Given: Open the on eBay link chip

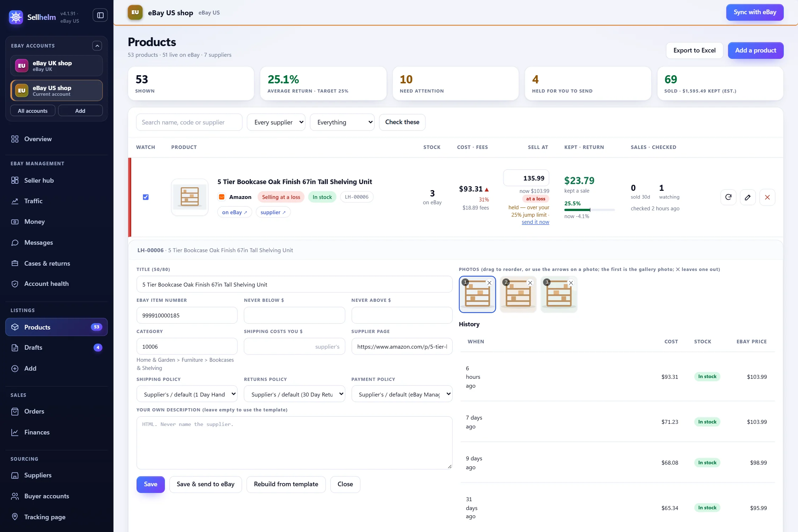Looking at the screenshot, I should [234, 212].
